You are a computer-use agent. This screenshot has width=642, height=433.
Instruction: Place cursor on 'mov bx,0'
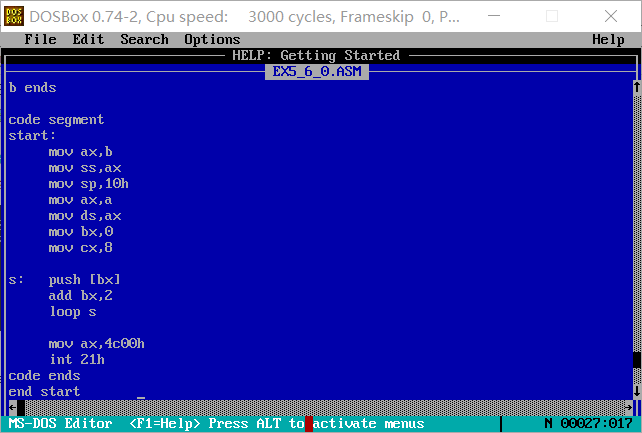click(80, 232)
